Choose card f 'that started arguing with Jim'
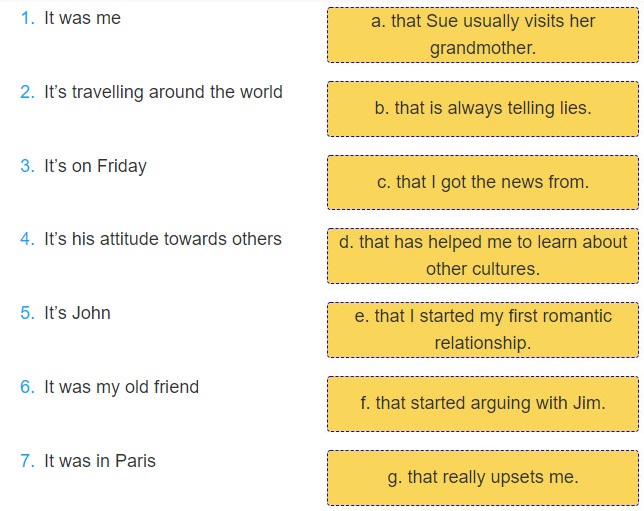Image resolution: width=644 pixels, height=511 pixels. pyautogui.click(x=483, y=404)
